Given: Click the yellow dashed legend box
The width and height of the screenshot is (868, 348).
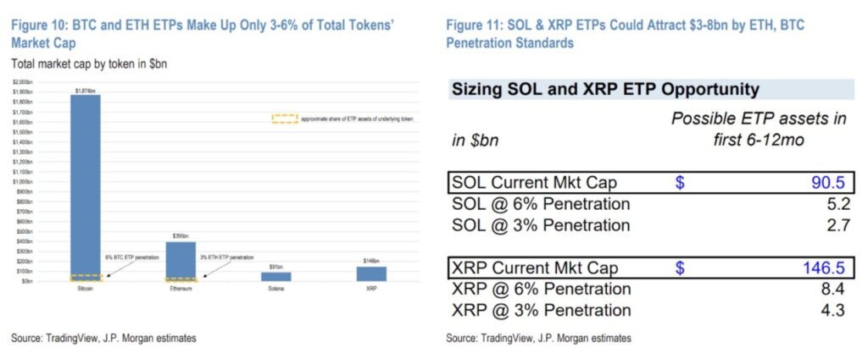Looking at the screenshot, I should (x=285, y=119).
